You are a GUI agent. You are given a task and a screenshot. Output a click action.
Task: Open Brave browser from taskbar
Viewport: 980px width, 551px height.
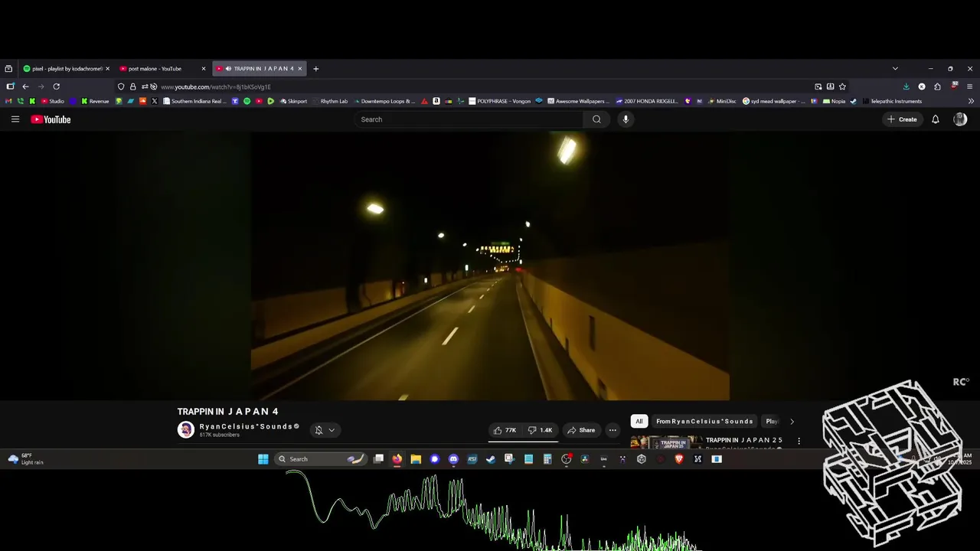pos(679,459)
